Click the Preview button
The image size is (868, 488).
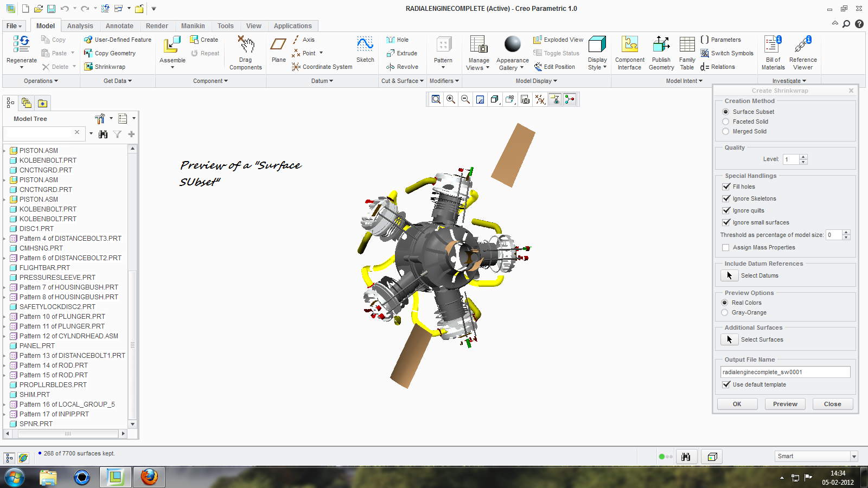pyautogui.click(x=785, y=404)
